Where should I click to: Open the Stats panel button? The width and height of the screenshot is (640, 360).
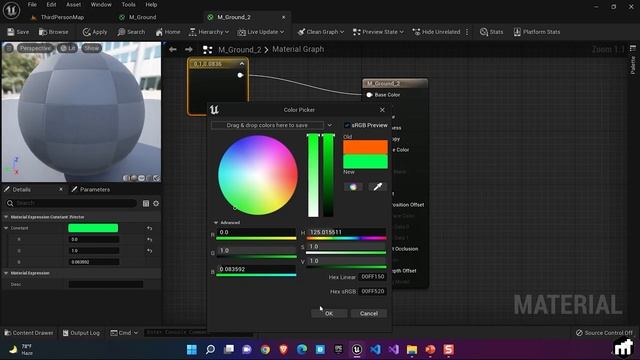coord(491,32)
